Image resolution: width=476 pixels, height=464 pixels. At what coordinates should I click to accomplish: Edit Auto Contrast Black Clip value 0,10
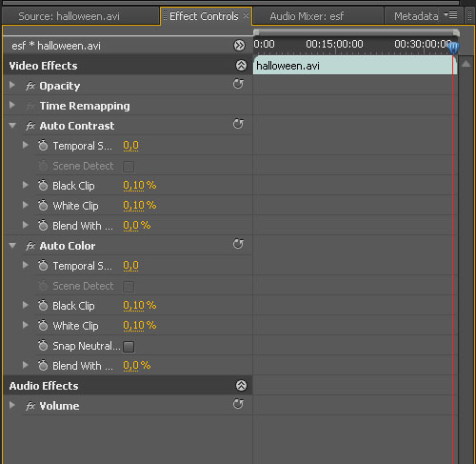coord(134,186)
